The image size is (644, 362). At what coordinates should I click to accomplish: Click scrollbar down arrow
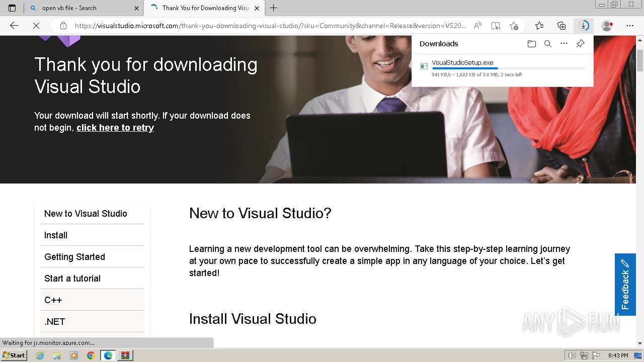coord(640,343)
